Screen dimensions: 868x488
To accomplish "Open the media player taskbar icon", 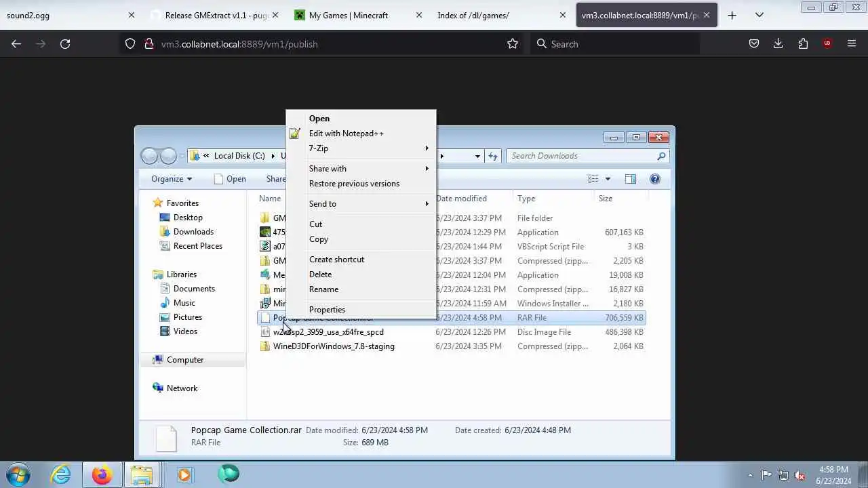I will 184,474.
